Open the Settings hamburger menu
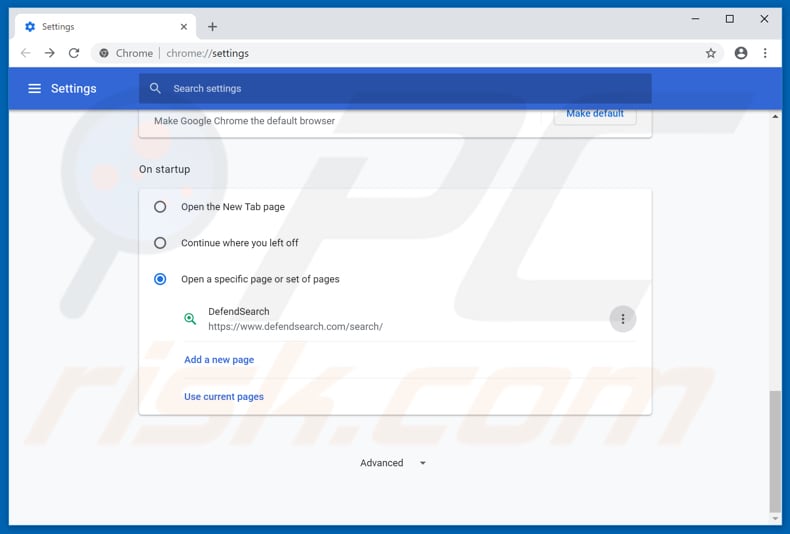790x534 pixels. (x=34, y=89)
